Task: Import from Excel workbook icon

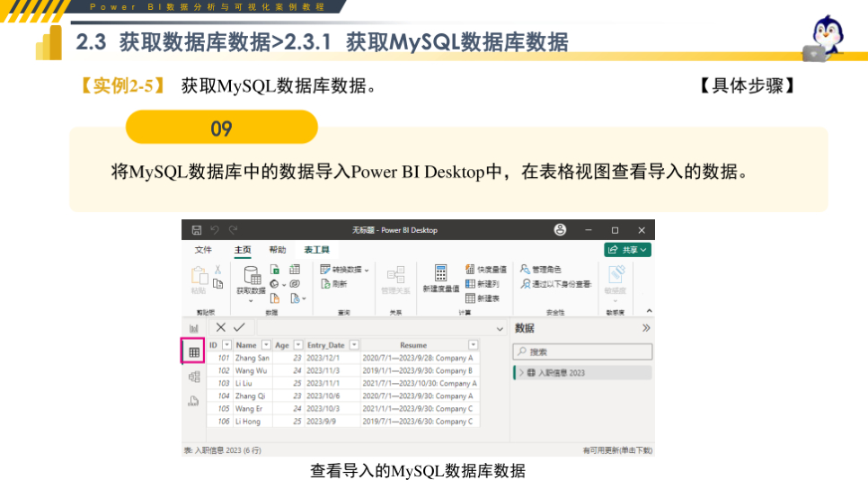Action: pyautogui.click(x=275, y=270)
